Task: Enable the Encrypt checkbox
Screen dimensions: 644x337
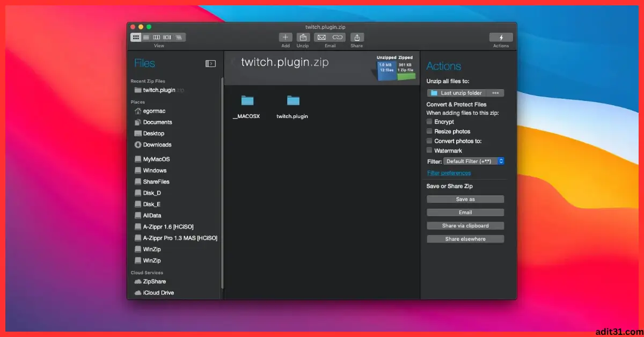Action: click(x=429, y=122)
